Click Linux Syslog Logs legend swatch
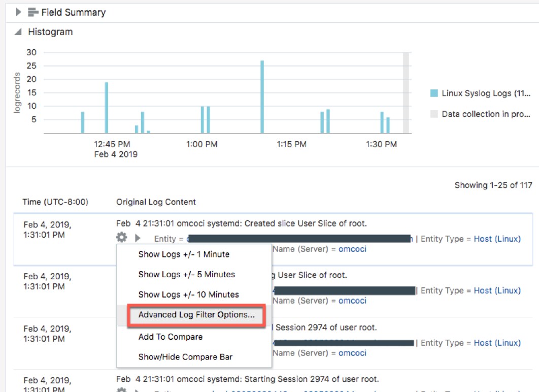The height and width of the screenshot is (392, 539). (434, 93)
